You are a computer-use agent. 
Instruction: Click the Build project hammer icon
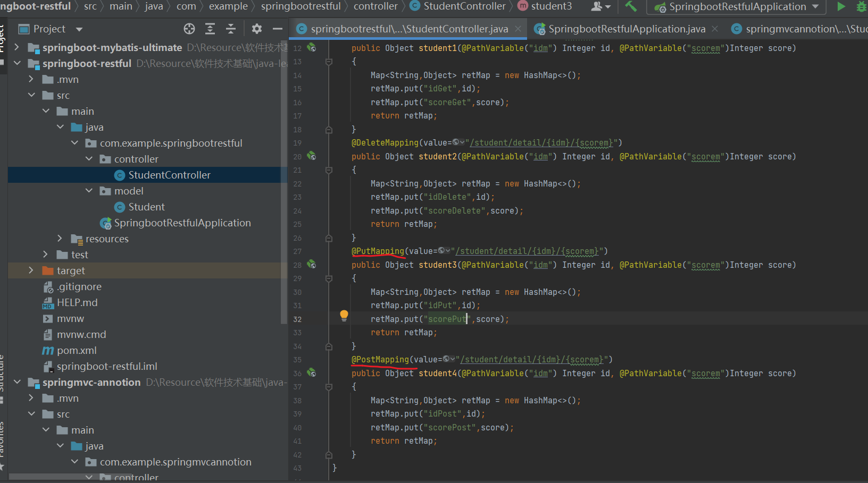tap(631, 6)
